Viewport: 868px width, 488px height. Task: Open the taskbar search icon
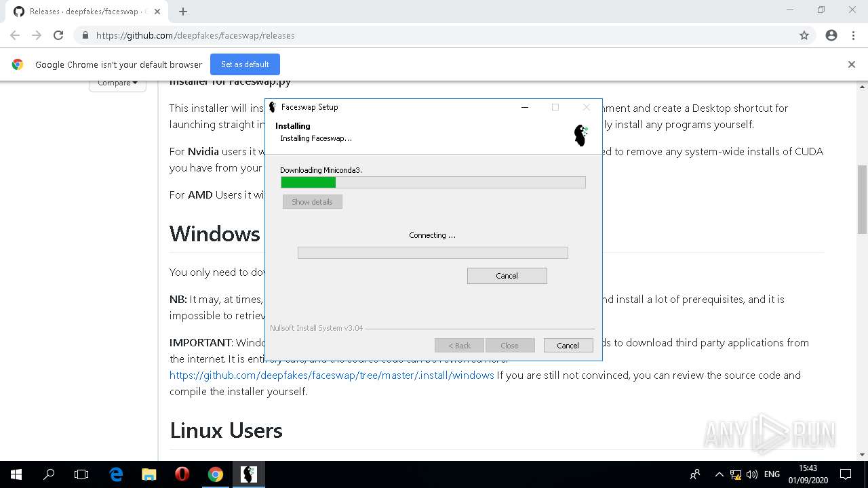coord(49,474)
